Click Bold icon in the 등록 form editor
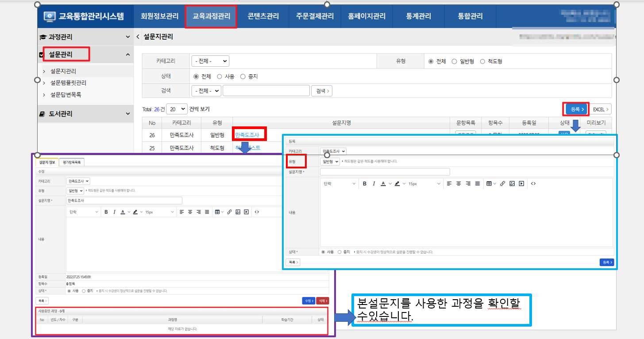This screenshot has height=339, width=644. [x=365, y=184]
